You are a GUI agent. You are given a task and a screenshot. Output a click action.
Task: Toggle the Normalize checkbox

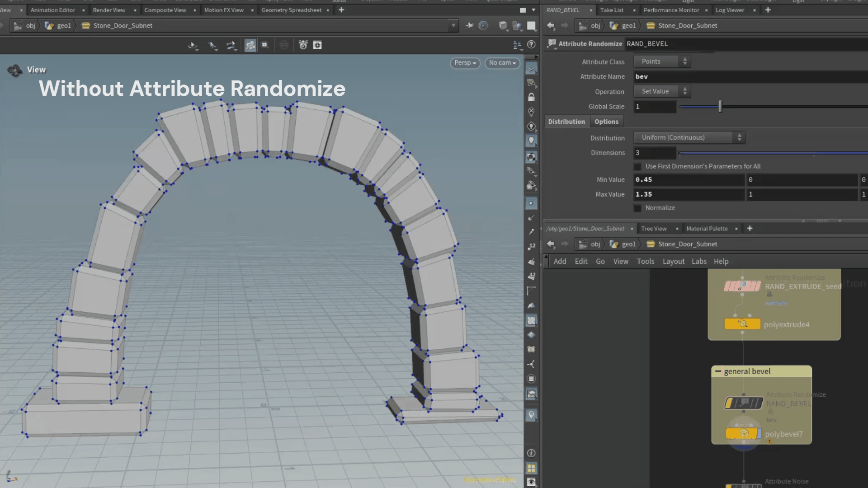tap(637, 208)
